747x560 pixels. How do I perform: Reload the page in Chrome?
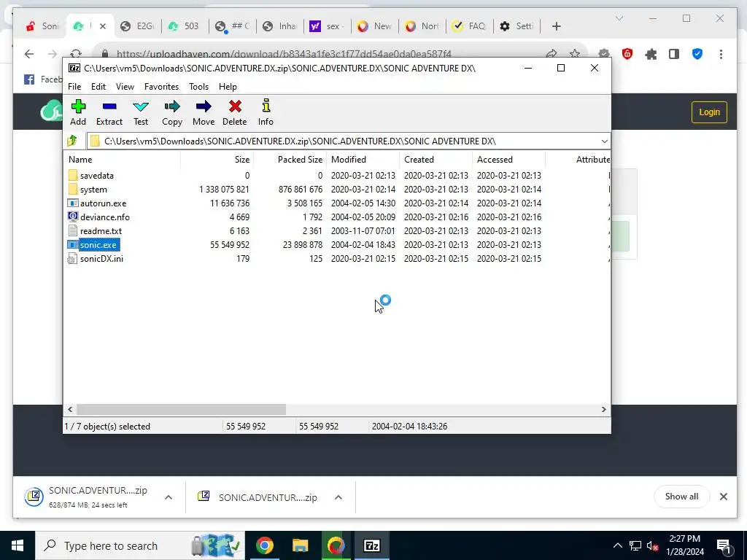[x=76, y=54]
